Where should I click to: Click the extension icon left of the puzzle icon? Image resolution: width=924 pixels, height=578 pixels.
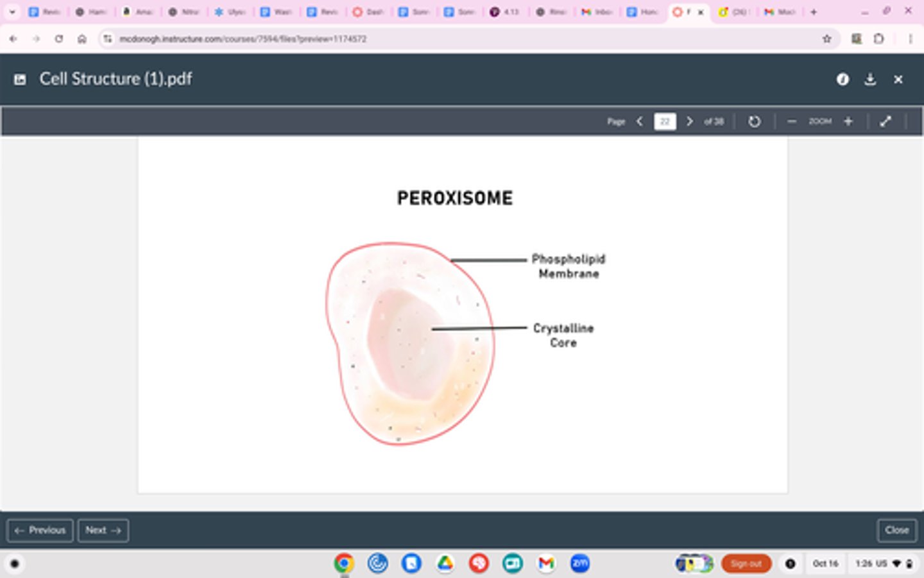[x=856, y=39]
